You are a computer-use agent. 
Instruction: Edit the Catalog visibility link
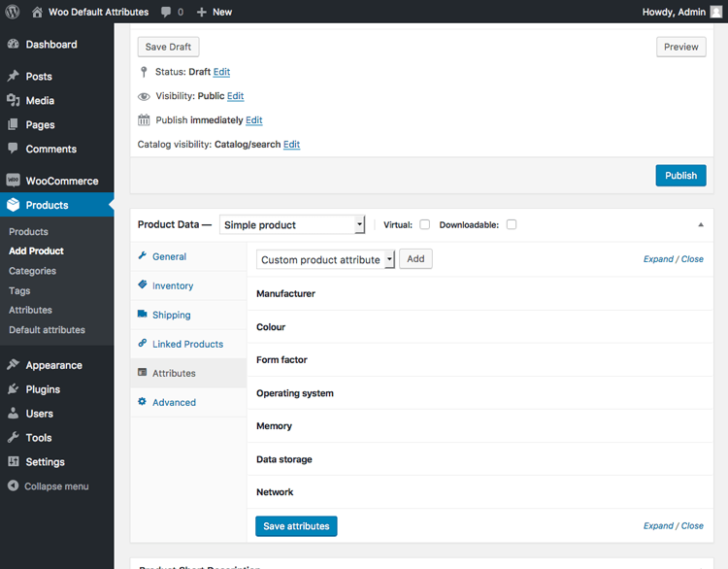coord(291,144)
